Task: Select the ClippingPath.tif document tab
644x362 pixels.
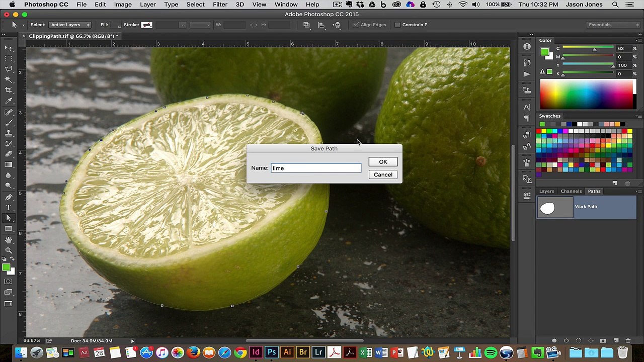Action: pyautogui.click(x=73, y=36)
